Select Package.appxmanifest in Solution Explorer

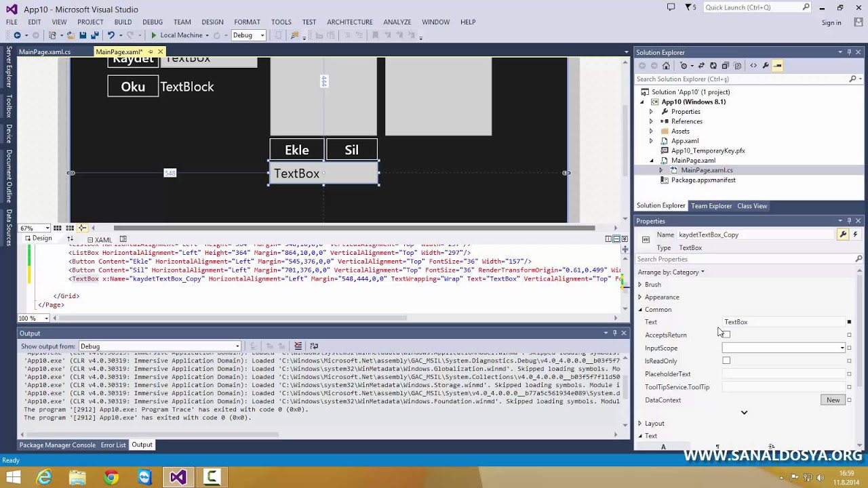pos(703,180)
